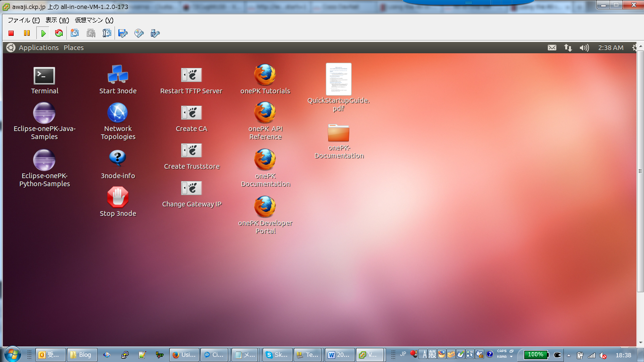This screenshot has height=362, width=644.
Task: Launch the Start 3node shortcut
Action: point(118,75)
